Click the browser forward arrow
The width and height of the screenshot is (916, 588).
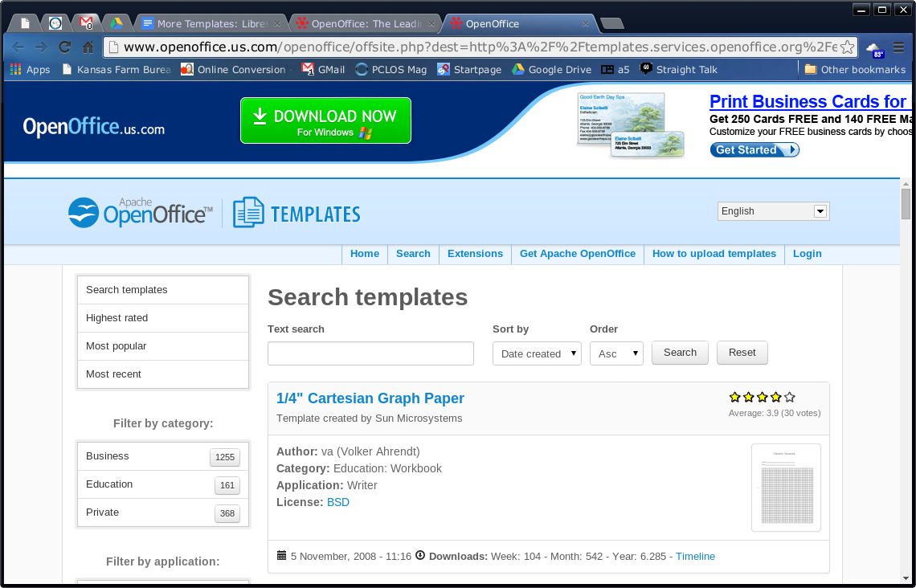click(41, 47)
